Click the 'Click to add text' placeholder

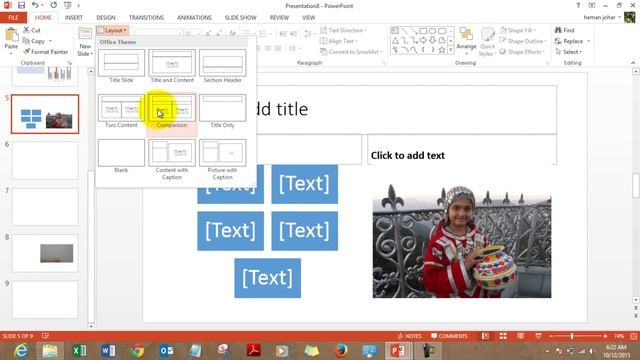tap(462, 149)
